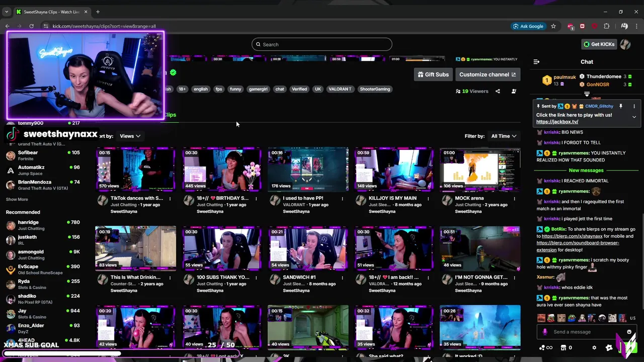The width and height of the screenshot is (644, 362).
Task: Open the Chrome three-dot menu
Action: pos(637,26)
